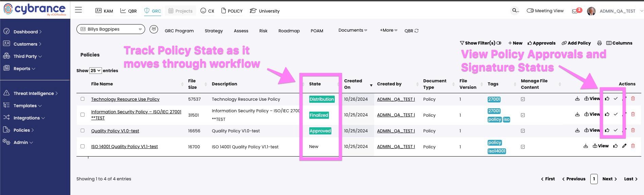Switch to the GRC top navigation tab

point(153,11)
